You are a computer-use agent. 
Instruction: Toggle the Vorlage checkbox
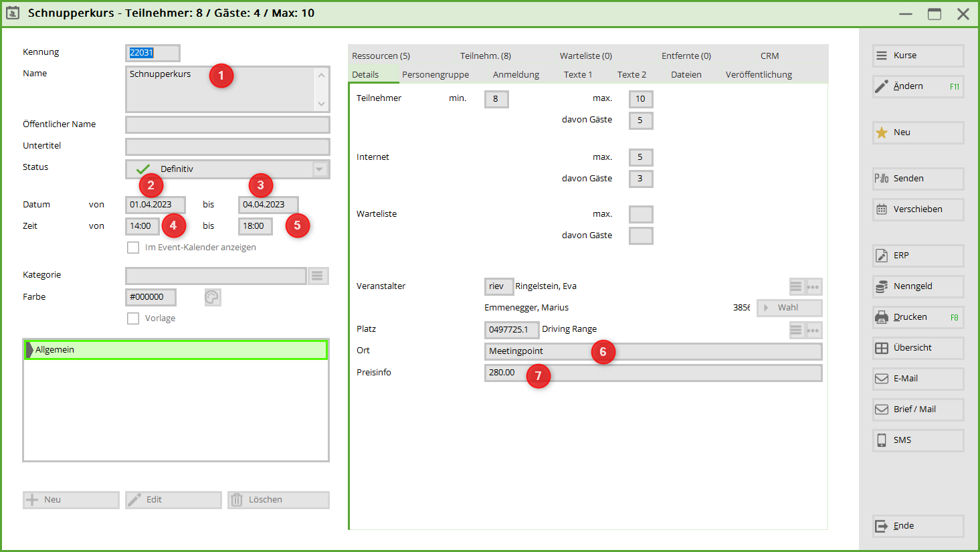tap(133, 318)
